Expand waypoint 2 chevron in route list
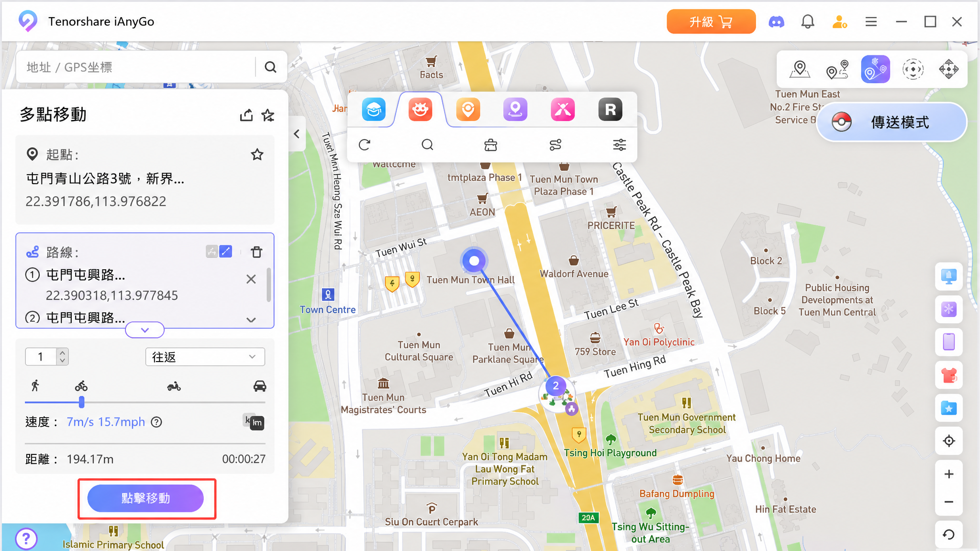980x551 pixels. tap(251, 320)
